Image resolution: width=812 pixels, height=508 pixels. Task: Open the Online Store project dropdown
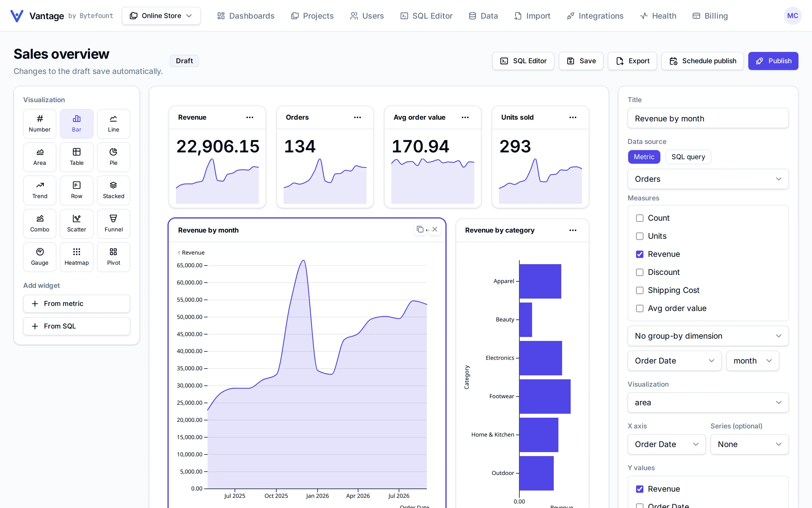point(161,16)
